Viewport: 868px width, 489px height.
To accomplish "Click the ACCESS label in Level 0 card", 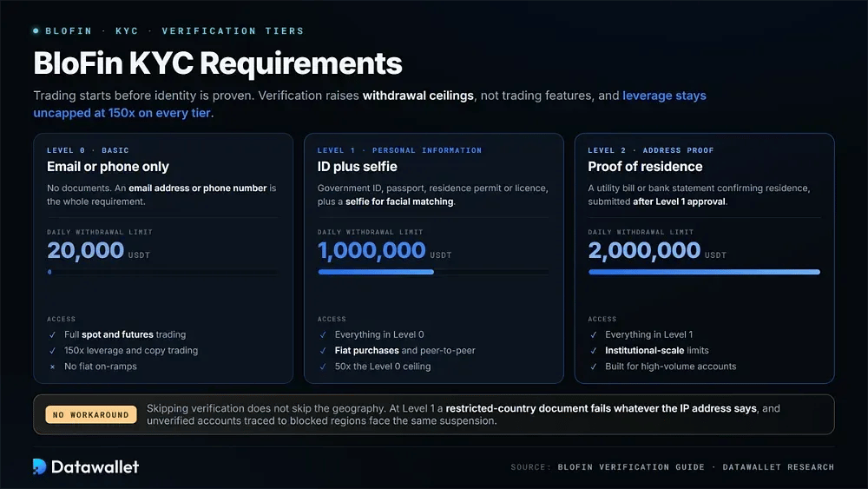I will 62,319.
